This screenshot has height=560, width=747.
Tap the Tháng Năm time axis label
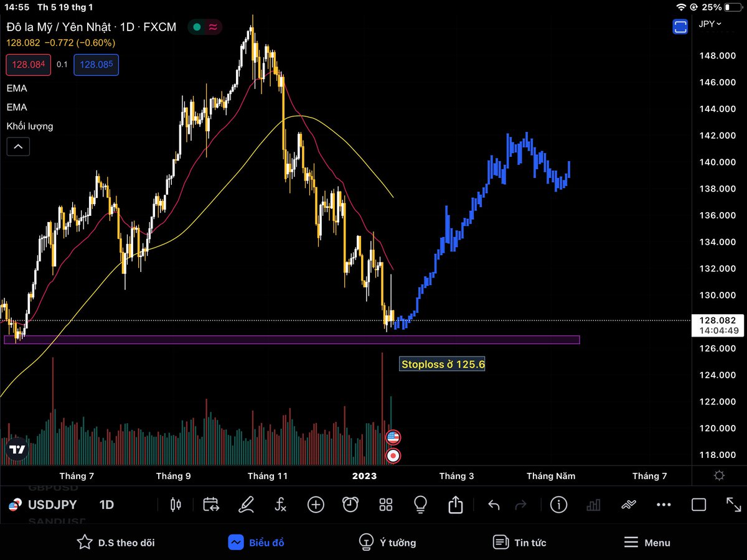coord(551,476)
